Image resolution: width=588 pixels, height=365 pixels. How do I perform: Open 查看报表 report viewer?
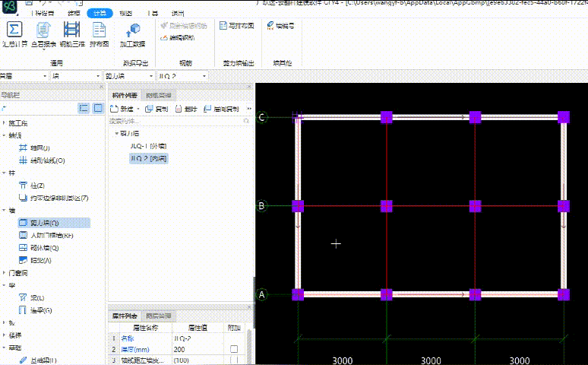click(43, 34)
